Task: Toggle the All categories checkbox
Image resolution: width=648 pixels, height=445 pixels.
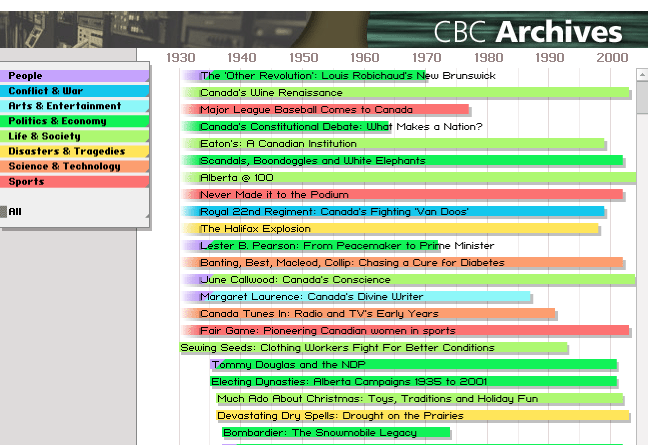Action: (3, 212)
